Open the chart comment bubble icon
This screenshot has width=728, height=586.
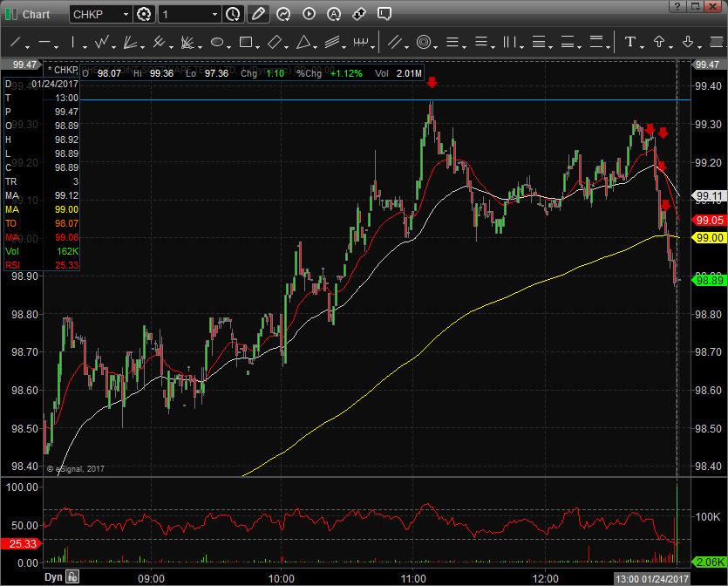[384, 15]
